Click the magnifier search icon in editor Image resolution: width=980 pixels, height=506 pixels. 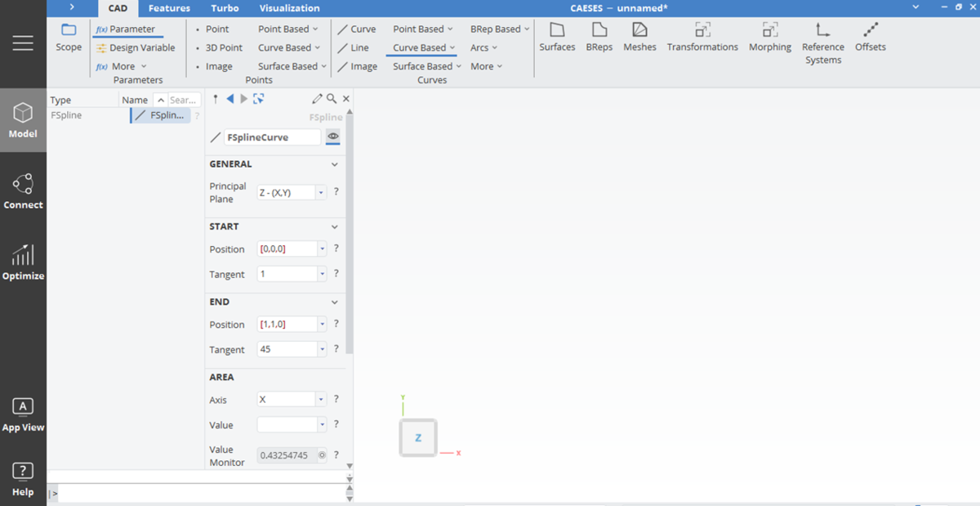click(332, 98)
